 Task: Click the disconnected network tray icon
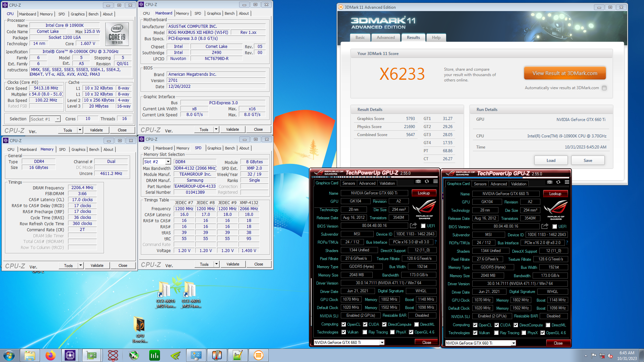602,356
